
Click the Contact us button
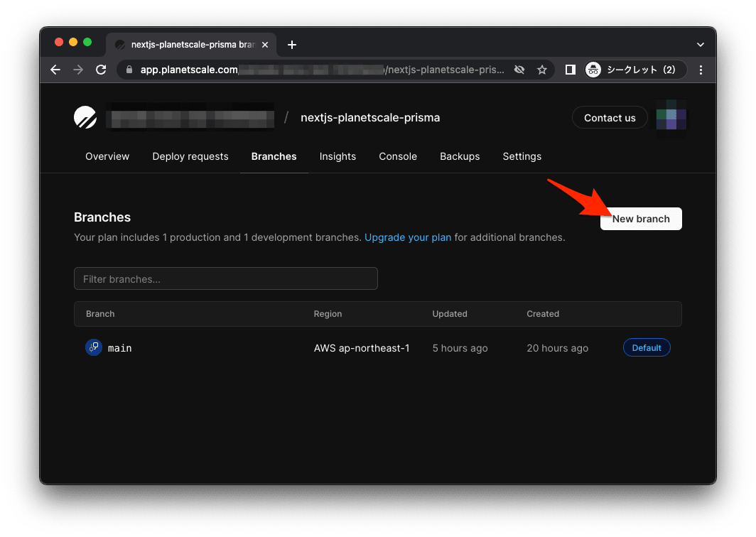[610, 118]
